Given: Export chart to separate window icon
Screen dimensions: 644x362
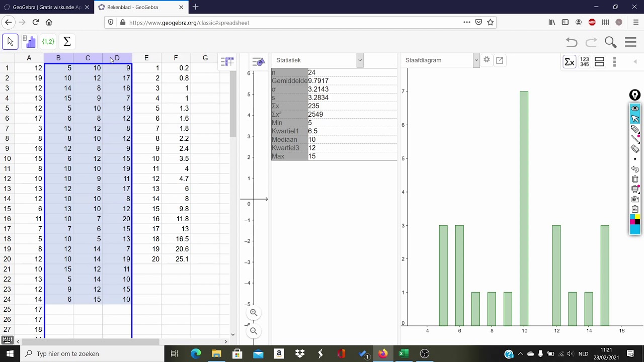Looking at the screenshot, I should tap(500, 60).
